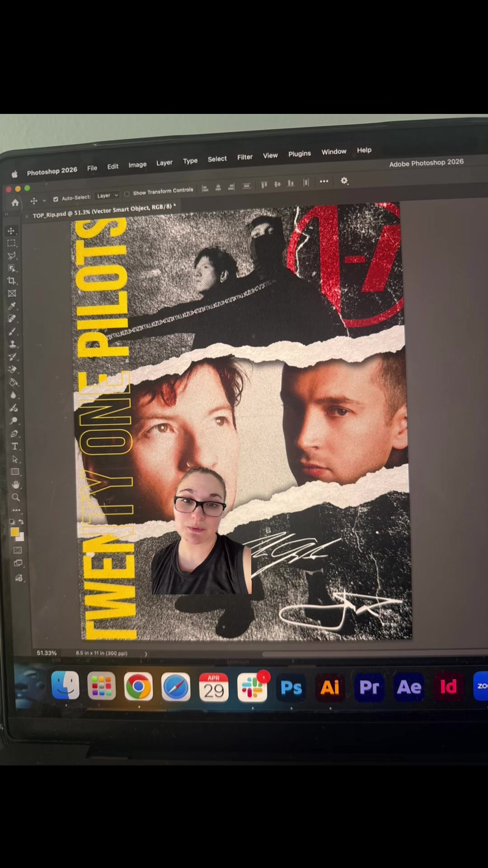Select the Paint Bucket tool
488x868 pixels.
click(x=14, y=382)
